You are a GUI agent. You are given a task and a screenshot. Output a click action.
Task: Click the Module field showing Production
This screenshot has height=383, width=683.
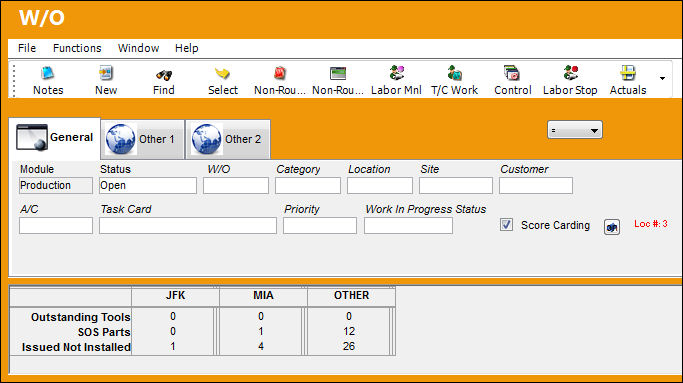[56, 186]
